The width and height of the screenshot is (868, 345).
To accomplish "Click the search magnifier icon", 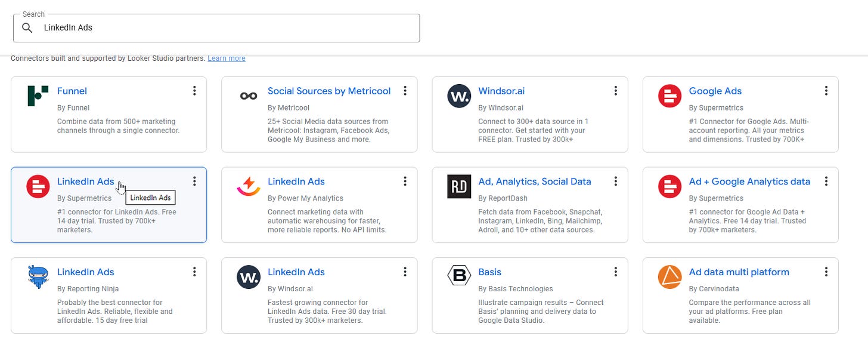I will 27,27.
